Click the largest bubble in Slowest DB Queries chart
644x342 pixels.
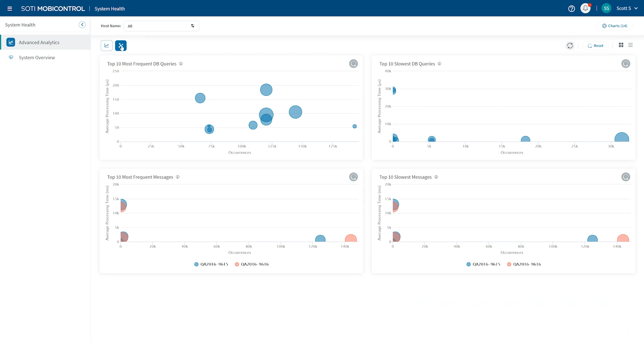coord(622,138)
